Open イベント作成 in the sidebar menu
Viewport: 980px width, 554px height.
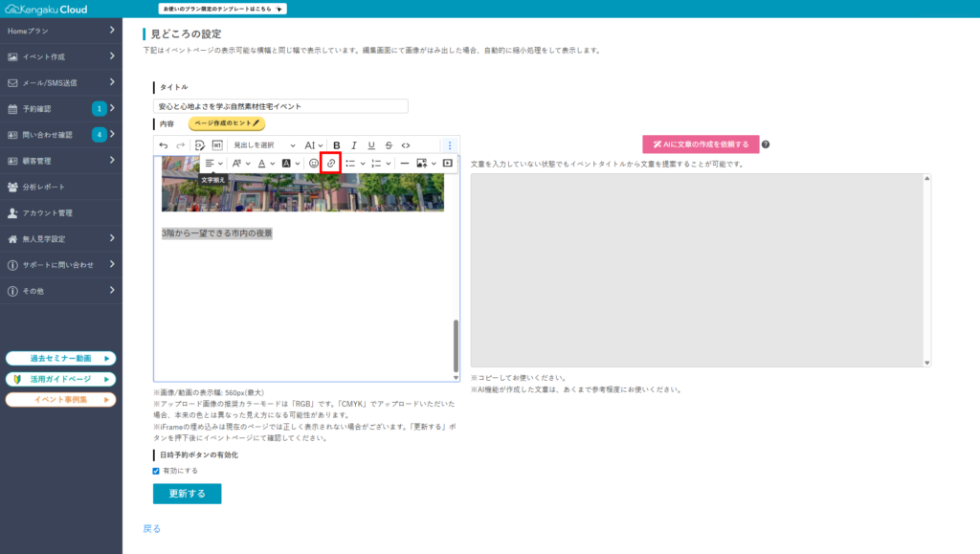coord(61,56)
